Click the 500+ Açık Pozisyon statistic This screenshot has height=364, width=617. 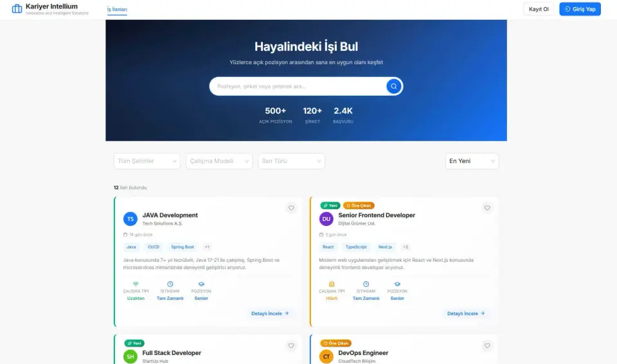click(x=276, y=115)
